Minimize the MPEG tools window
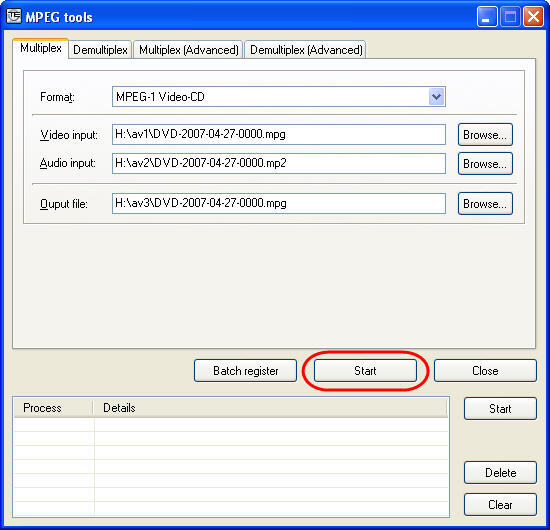This screenshot has height=530, width=550. [487, 16]
